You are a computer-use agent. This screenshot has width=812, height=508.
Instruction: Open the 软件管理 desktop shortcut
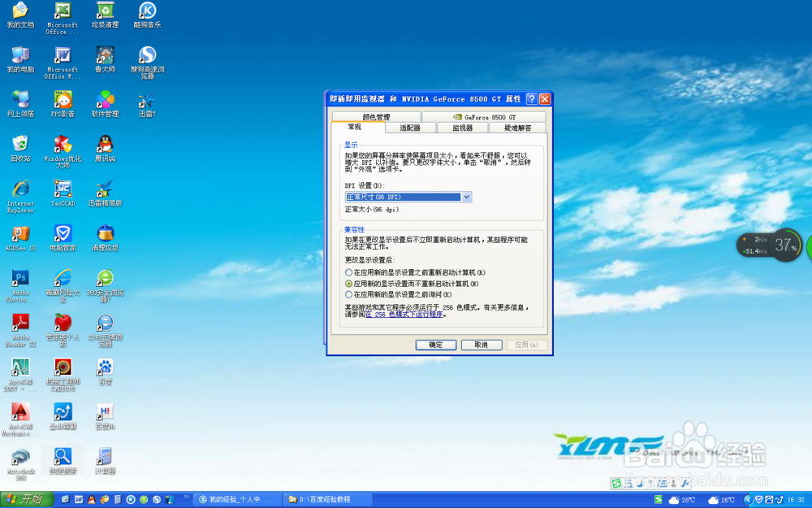tap(105, 104)
